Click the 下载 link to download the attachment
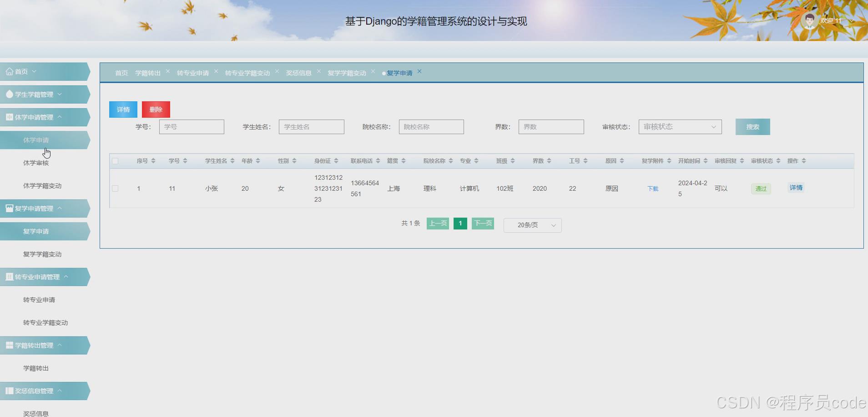 (653, 188)
